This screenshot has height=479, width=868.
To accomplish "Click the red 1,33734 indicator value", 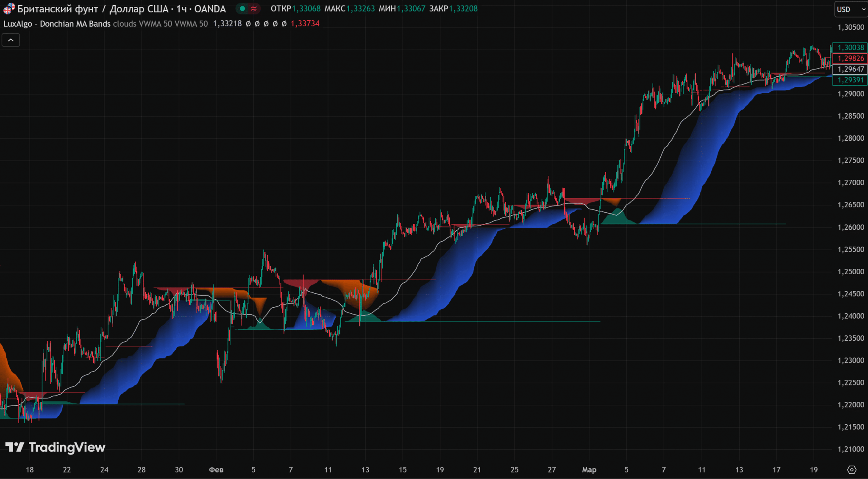I will [x=305, y=24].
